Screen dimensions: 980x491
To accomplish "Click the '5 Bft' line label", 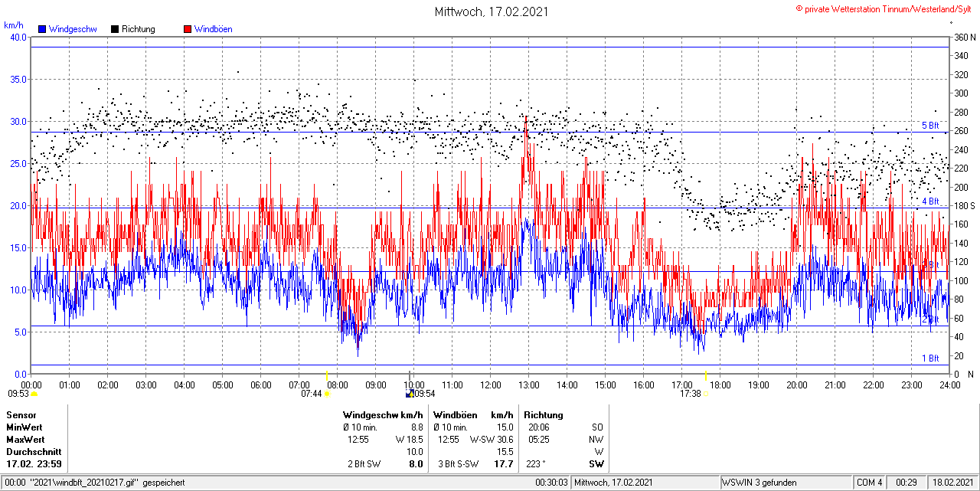I will (x=930, y=126).
